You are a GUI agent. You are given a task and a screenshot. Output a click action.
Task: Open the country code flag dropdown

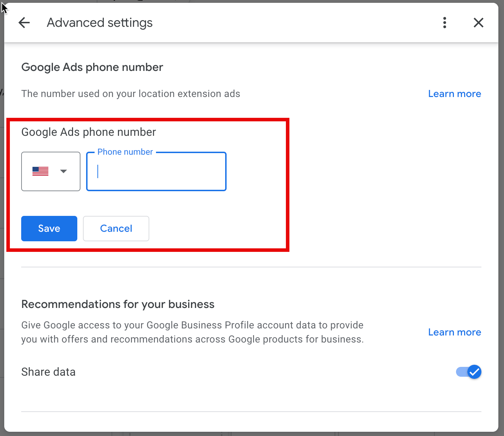click(x=51, y=171)
